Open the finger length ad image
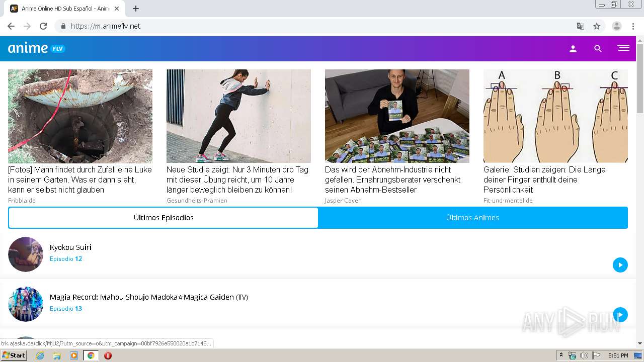Image resolution: width=644 pixels, height=362 pixels. (555, 116)
